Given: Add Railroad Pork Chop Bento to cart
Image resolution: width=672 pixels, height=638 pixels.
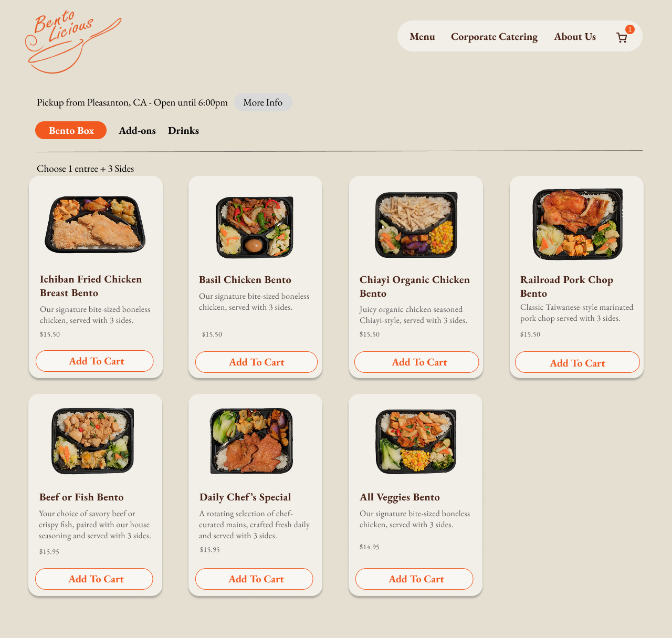Looking at the screenshot, I should click(577, 362).
